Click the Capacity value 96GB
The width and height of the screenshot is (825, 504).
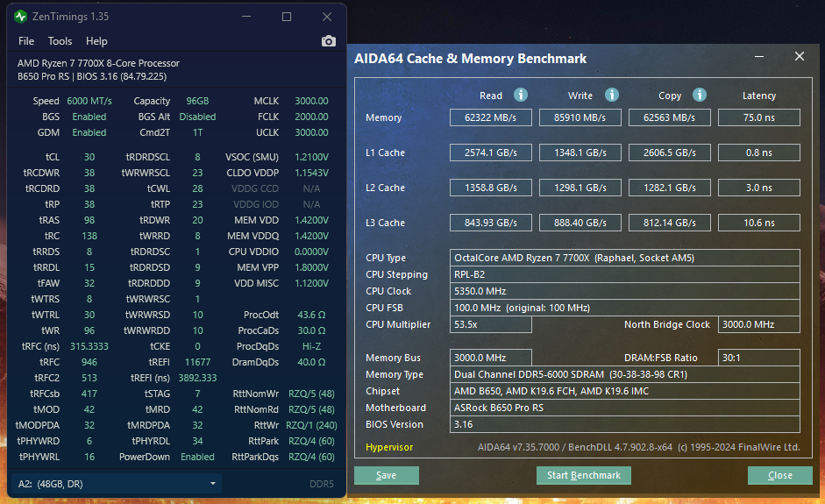point(197,101)
